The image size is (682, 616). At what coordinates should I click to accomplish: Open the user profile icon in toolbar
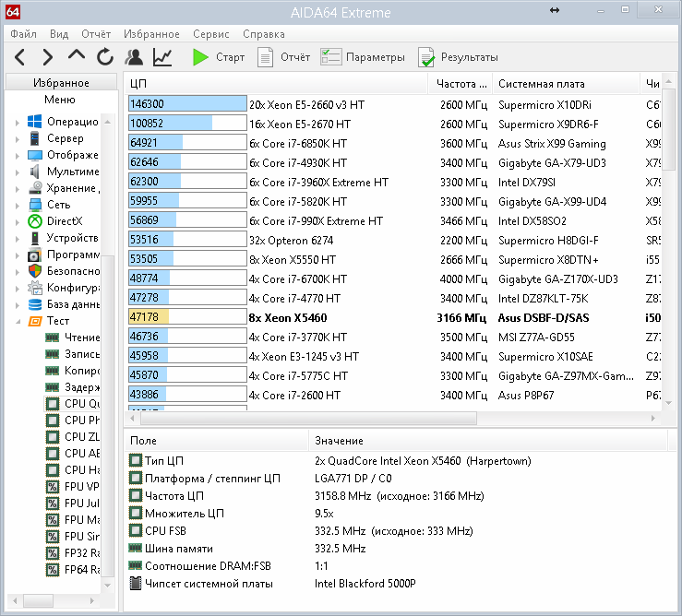click(x=134, y=57)
